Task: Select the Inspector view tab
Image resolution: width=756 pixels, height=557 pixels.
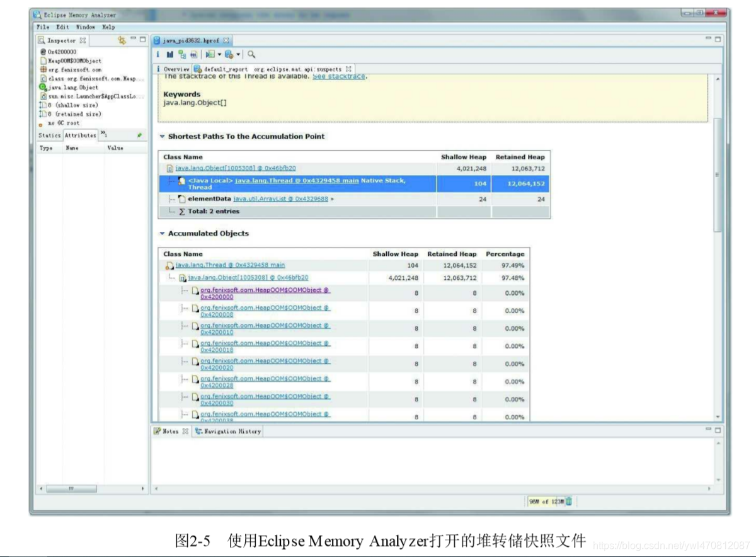Action: 62,40
